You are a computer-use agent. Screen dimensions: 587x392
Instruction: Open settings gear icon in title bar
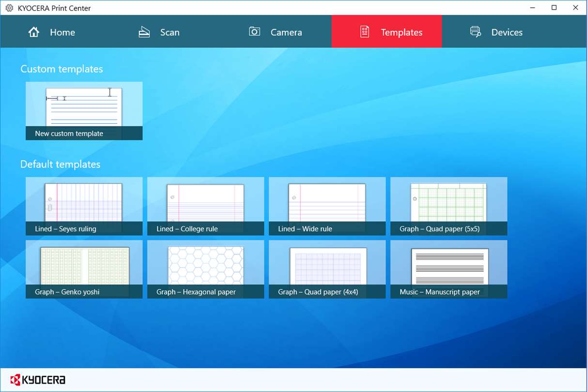coord(9,8)
